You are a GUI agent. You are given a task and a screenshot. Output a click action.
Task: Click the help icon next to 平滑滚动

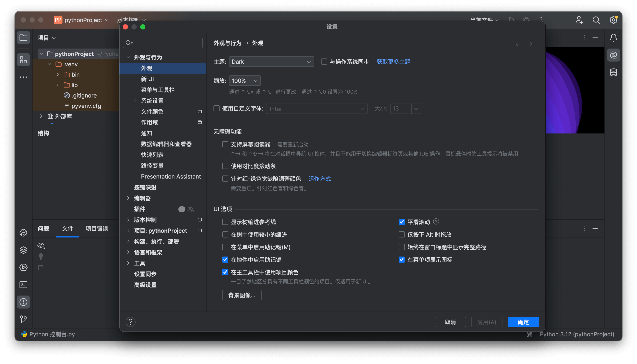coord(436,221)
